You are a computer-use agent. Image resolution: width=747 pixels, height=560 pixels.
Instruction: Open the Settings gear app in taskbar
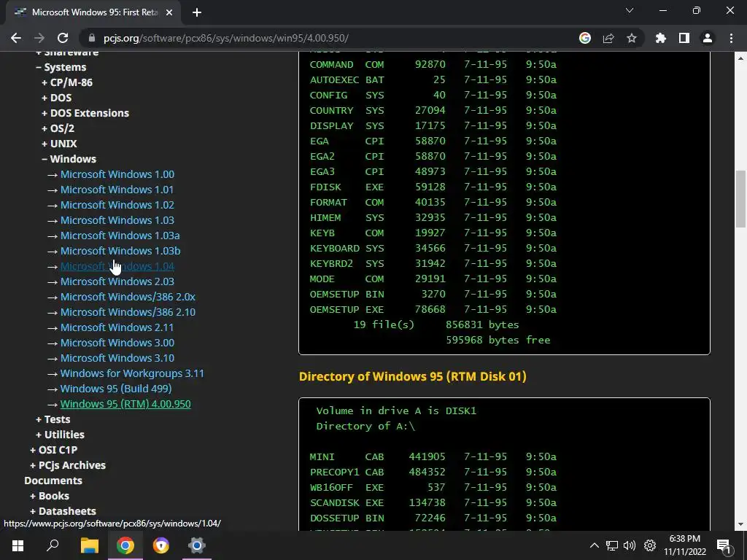pos(196,545)
